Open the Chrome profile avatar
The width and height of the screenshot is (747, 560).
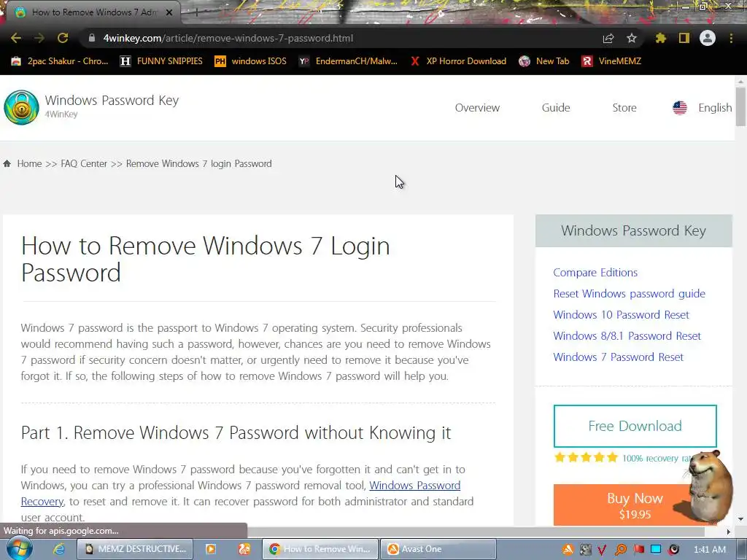(708, 38)
